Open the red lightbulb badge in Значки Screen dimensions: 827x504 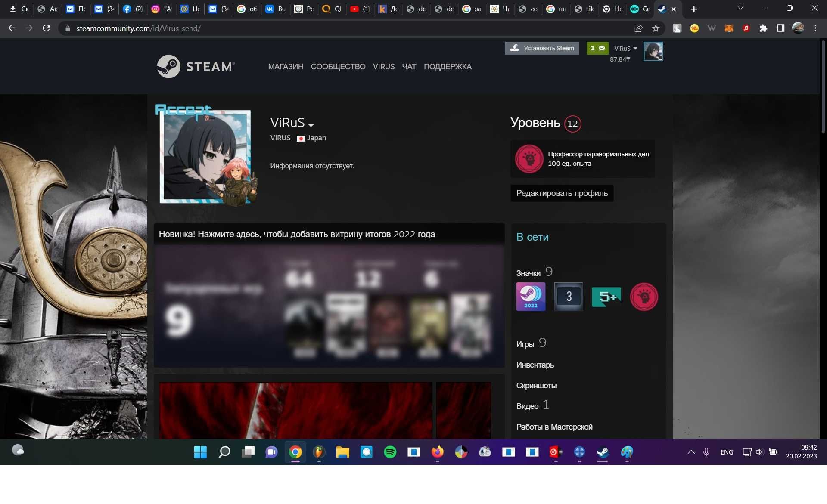tap(644, 297)
